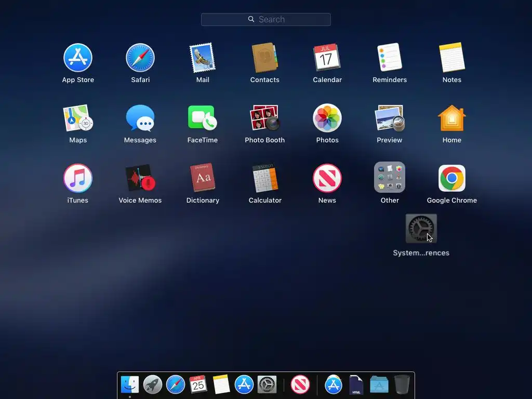This screenshot has width=532, height=399.
Task: Open Voice Memos
Action: [140, 178]
